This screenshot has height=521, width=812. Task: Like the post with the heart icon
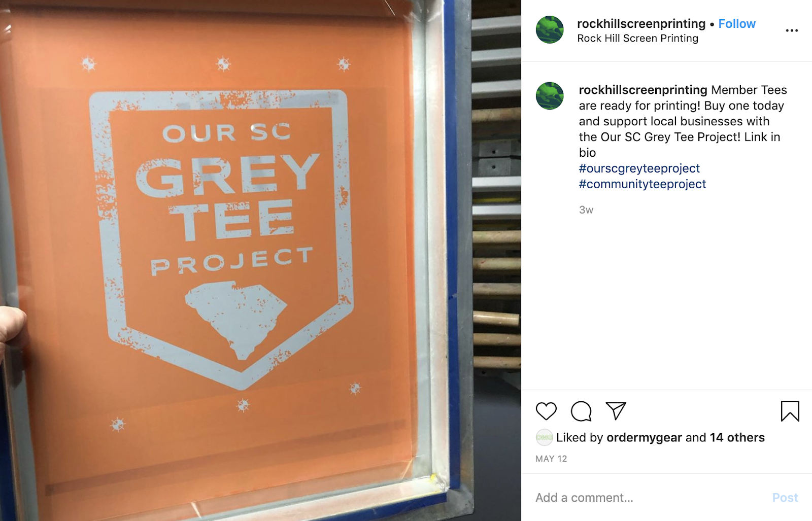(546, 411)
